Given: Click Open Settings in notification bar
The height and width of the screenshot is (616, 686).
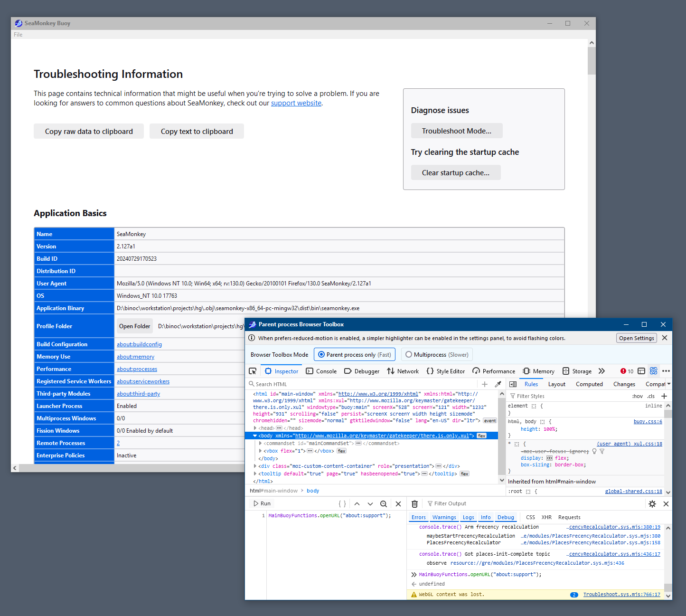Looking at the screenshot, I should (637, 338).
